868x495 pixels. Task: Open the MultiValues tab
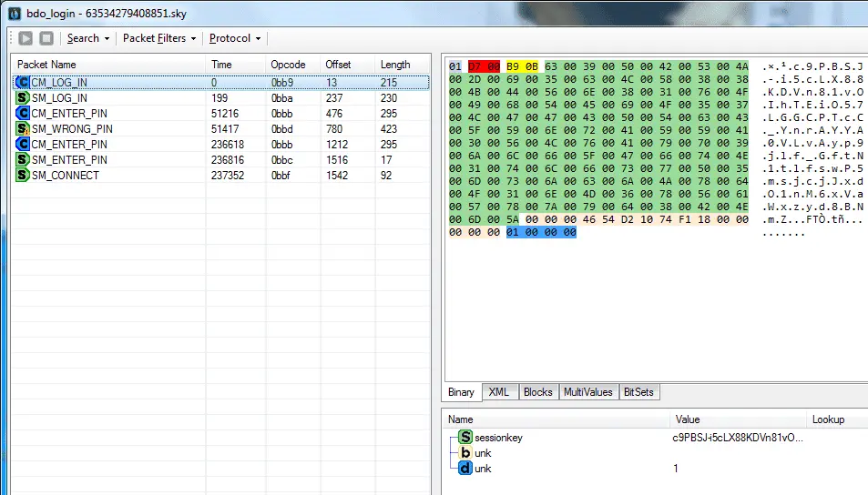[x=588, y=391]
